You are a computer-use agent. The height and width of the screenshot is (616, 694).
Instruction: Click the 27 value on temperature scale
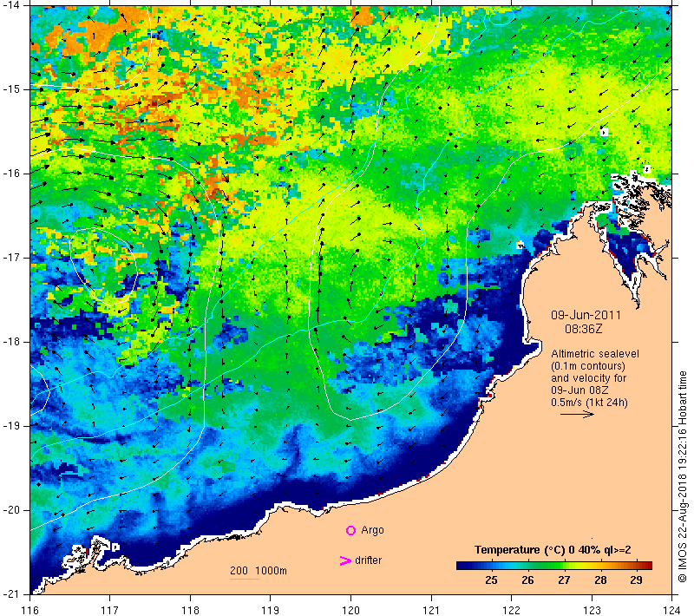point(564,580)
